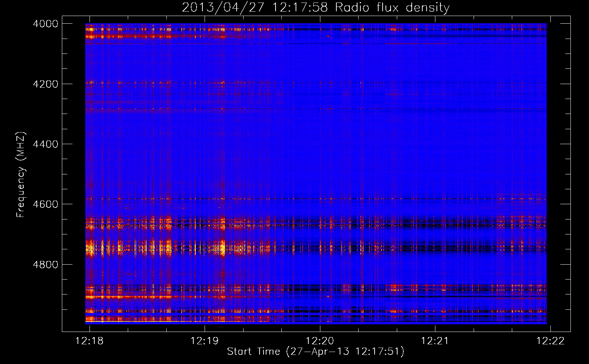
Task: Click the 12:19 time axis label
Action: (x=205, y=341)
